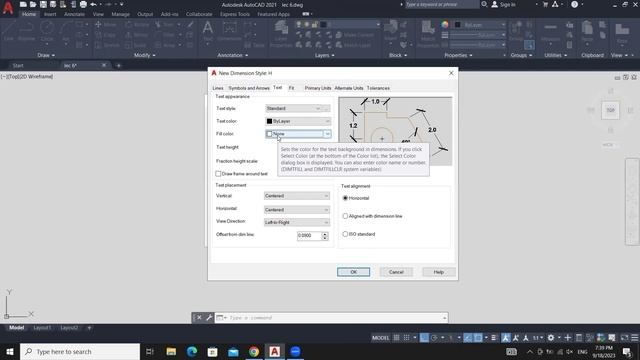Click the text style browse ellipsis button
Viewport: 640px width, 360px height.
pos(327,109)
